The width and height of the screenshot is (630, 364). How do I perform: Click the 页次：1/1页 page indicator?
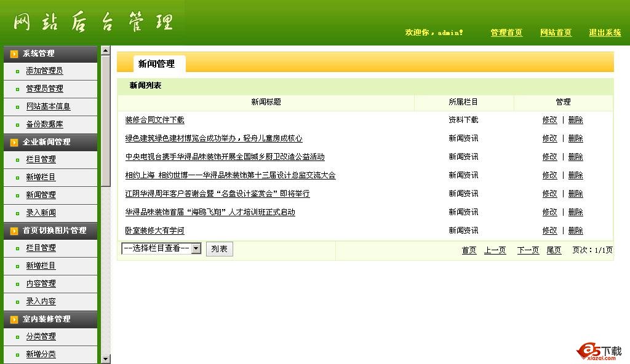592,250
